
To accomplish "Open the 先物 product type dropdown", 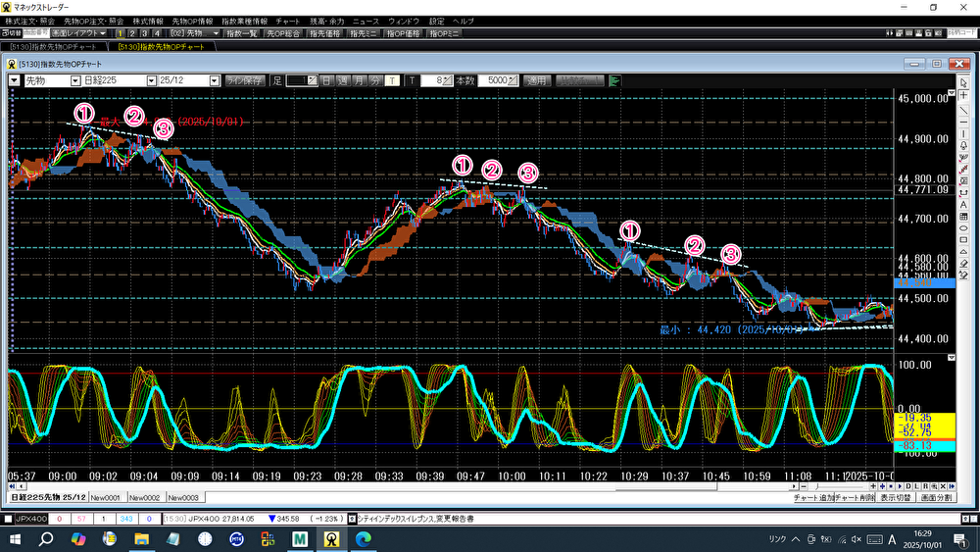I will 75,80.
